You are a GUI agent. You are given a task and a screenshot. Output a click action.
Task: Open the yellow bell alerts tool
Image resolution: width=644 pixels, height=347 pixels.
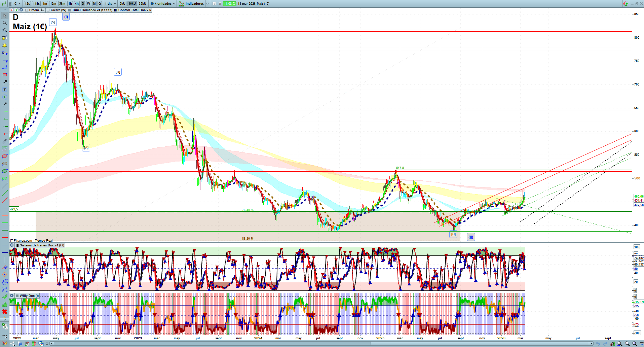pos(5,45)
